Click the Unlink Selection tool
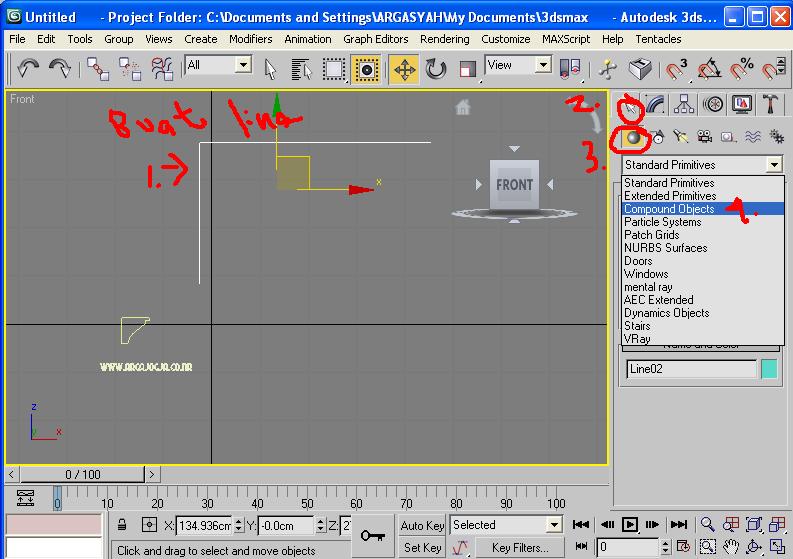793x559 pixels. (129, 68)
